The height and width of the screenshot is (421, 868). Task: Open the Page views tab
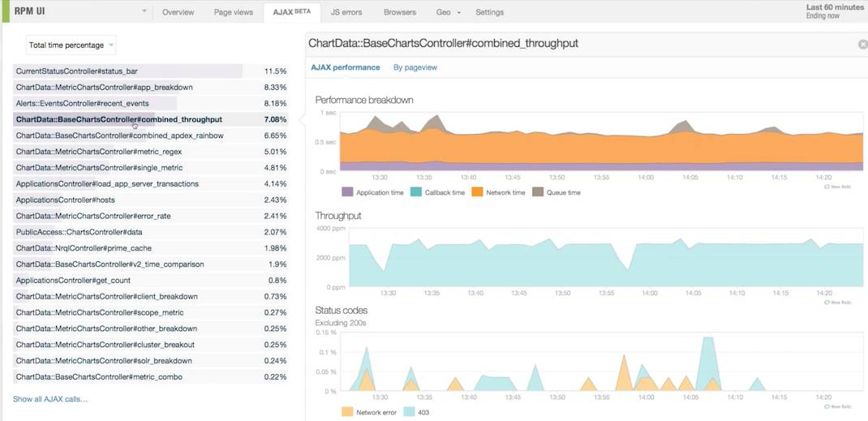[x=234, y=12]
